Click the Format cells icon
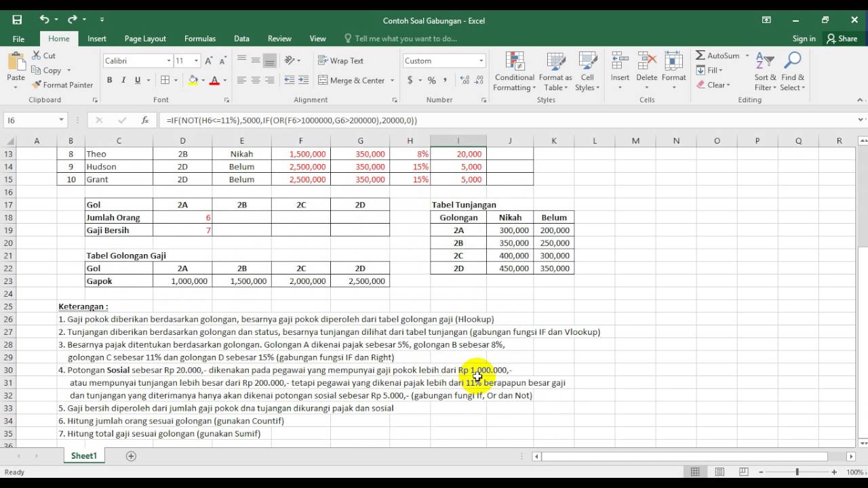The image size is (868, 488). [674, 62]
